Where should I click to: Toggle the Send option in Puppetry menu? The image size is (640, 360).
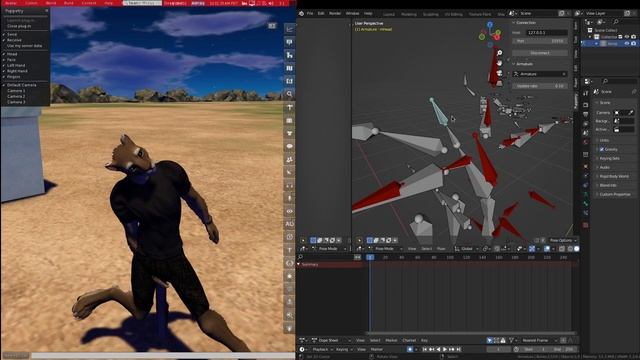pyautogui.click(x=12, y=35)
